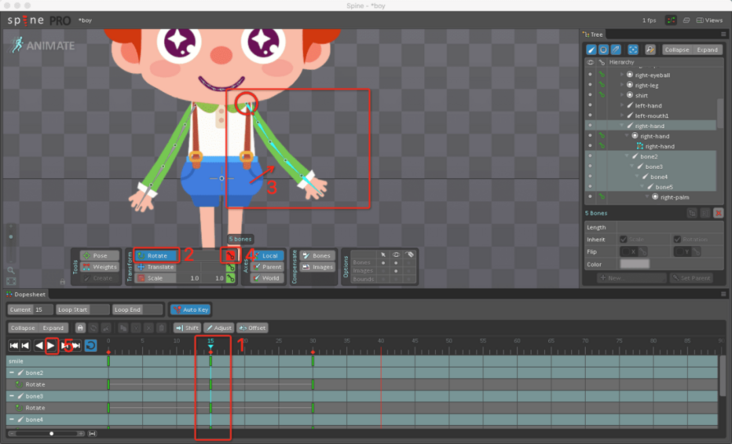The height and width of the screenshot is (444, 732).
Task: Click the bone filter icon in Tree
Action: [591, 49]
